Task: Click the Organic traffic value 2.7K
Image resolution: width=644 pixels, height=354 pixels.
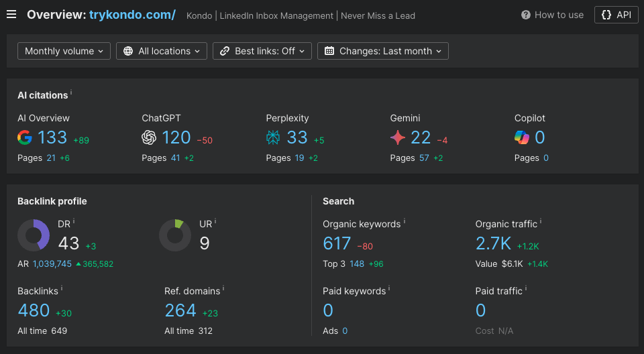Action: point(493,243)
